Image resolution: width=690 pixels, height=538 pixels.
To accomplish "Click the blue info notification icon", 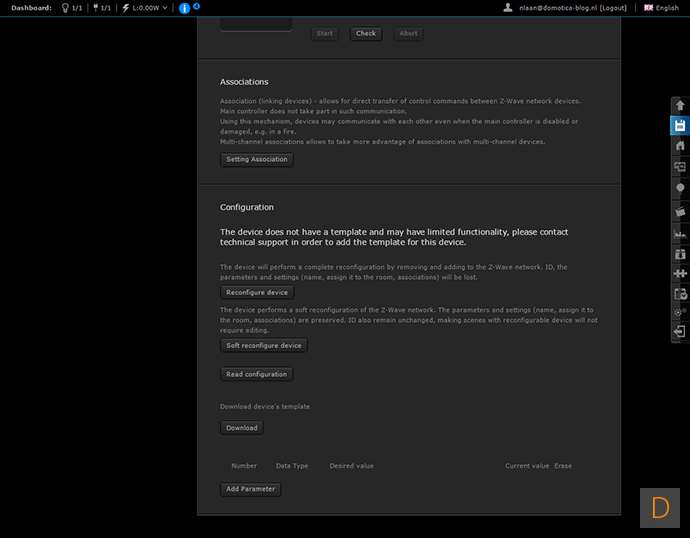I will tap(184, 8).
